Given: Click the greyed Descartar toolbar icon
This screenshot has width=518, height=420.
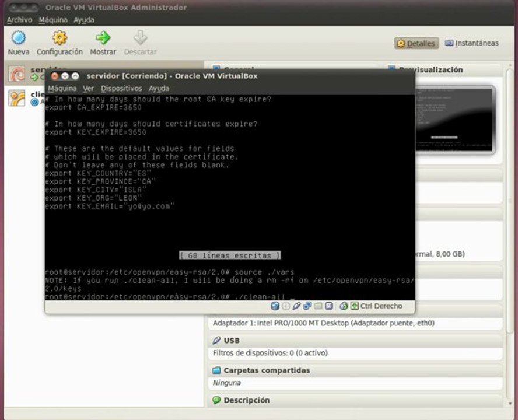Looking at the screenshot, I should (x=140, y=38).
